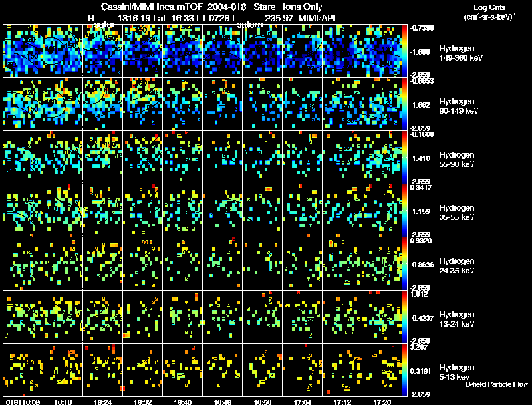The height and width of the screenshot is (405, 532).
Task: Click the color bar for the 90-149 keV row
Action: (x=404, y=104)
